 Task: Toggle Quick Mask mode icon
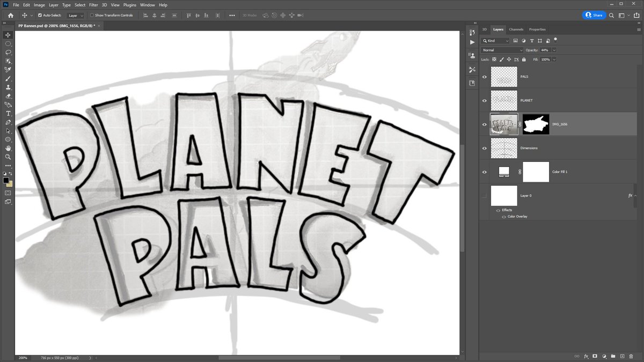tap(8, 192)
